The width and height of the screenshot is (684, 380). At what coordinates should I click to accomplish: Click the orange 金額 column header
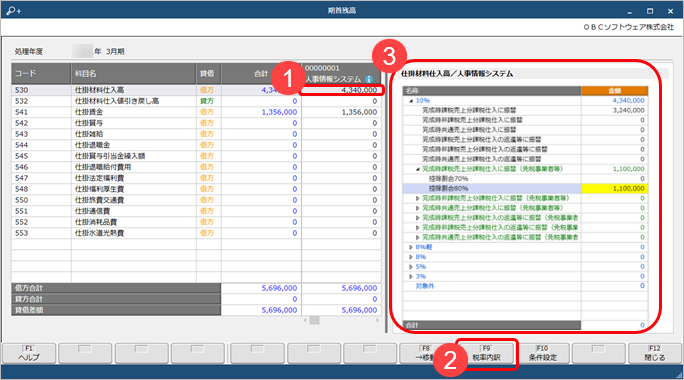click(x=614, y=91)
